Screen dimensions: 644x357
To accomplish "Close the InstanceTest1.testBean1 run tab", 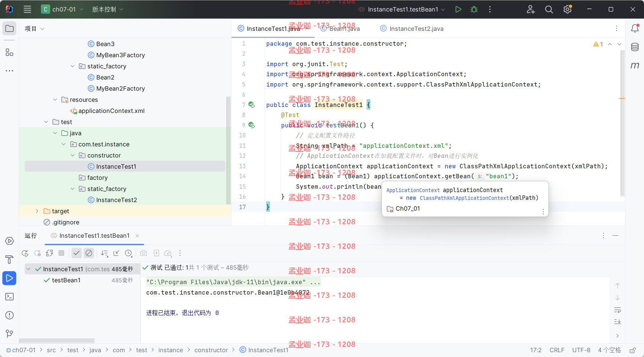I will click(x=137, y=236).
